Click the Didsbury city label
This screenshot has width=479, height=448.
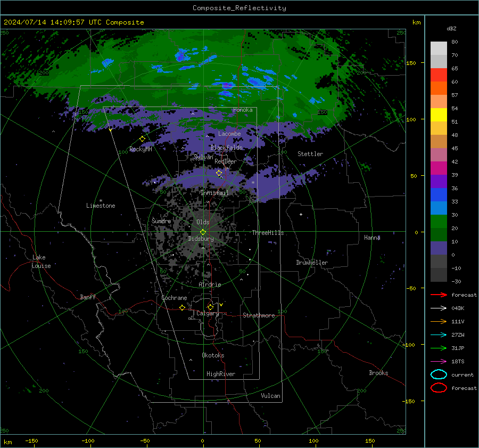[x=201, y=239]
